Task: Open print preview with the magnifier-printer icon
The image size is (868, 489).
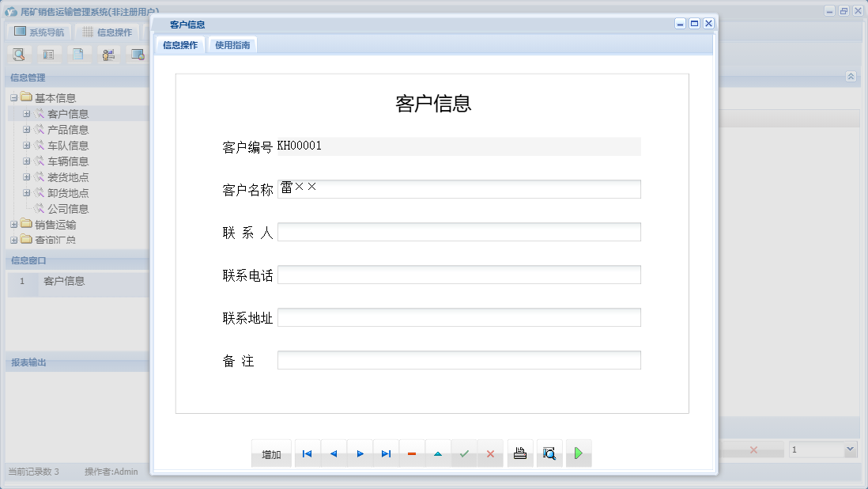Action: click(x=549, y=453)
